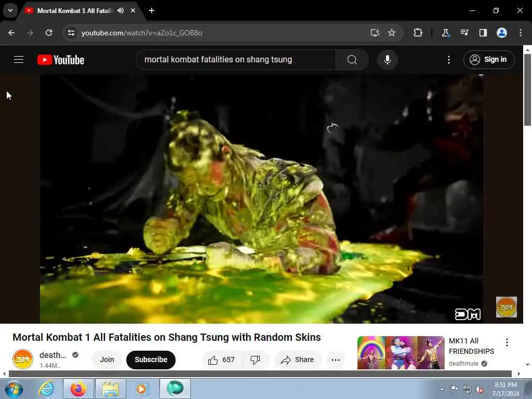
Task: Open the media player taskbar icon
Action: pos(141,389)
